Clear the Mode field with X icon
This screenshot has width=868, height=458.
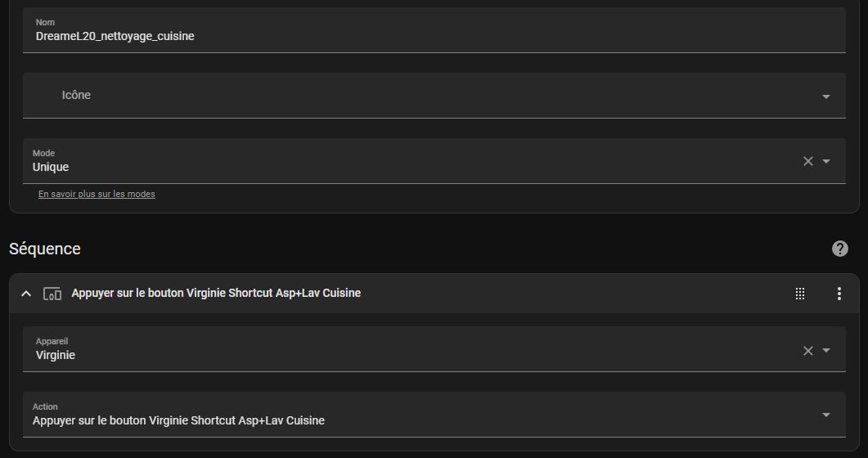click(x=808, y=161)
